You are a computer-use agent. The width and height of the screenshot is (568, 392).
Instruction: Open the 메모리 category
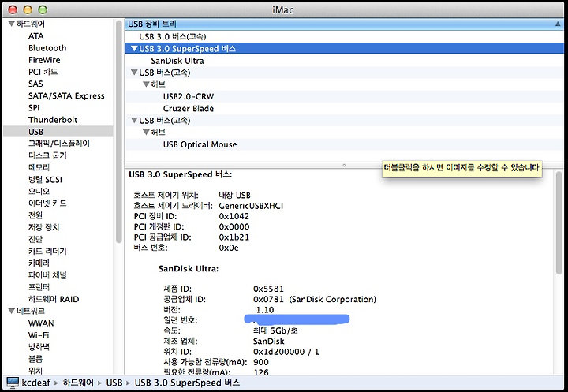[x=39, y=167]
